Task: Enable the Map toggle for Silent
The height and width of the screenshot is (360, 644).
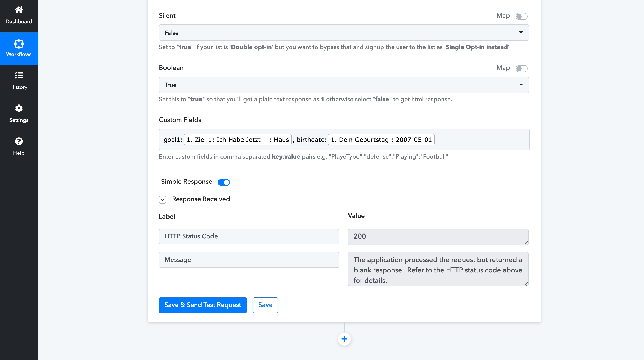Action: (x=521, y=16)
